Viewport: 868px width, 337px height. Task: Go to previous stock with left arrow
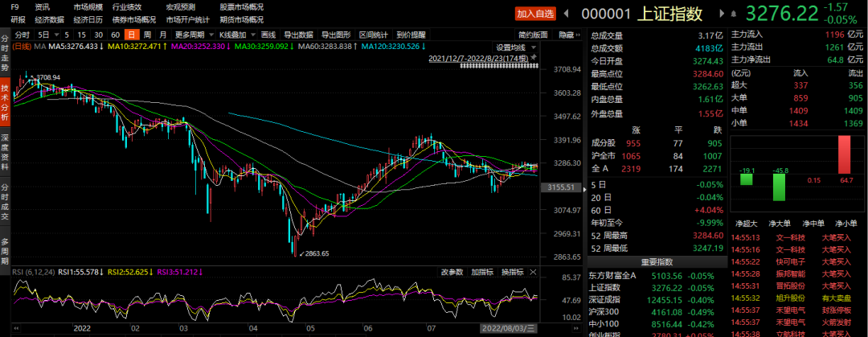pos(567,14)
